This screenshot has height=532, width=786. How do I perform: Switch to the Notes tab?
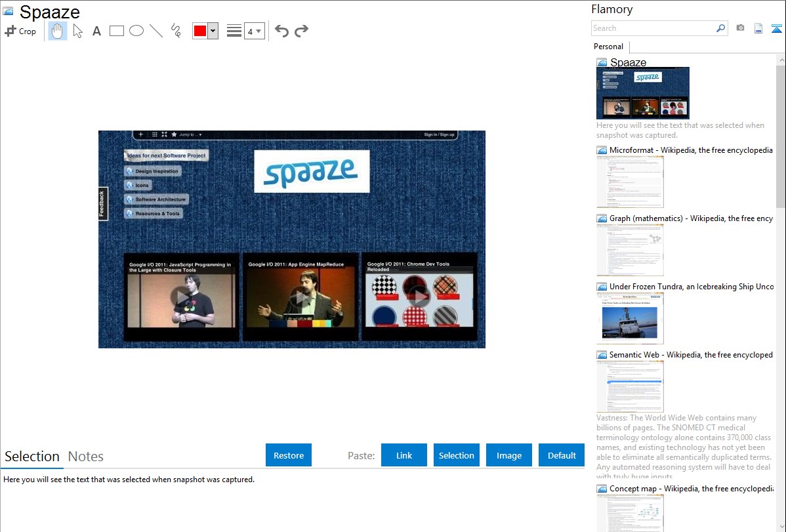click(86, 457)
